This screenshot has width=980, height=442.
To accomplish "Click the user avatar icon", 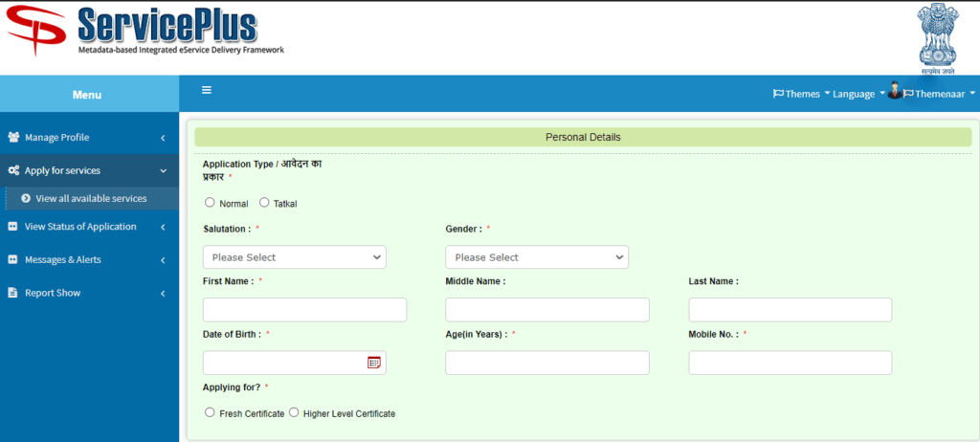I will 895,91.
